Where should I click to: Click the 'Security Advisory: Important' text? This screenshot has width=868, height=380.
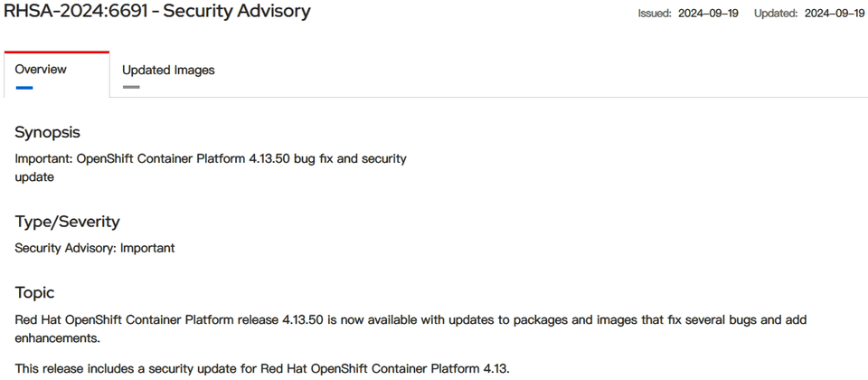[x=95, y=248]
